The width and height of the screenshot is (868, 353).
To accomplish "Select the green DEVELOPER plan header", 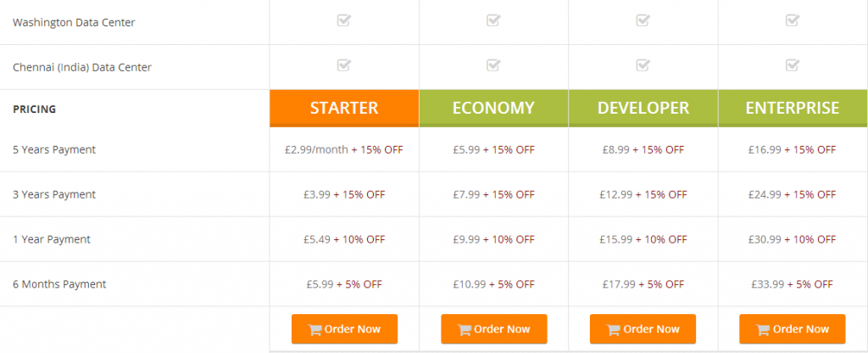I will tap(643, 108).
